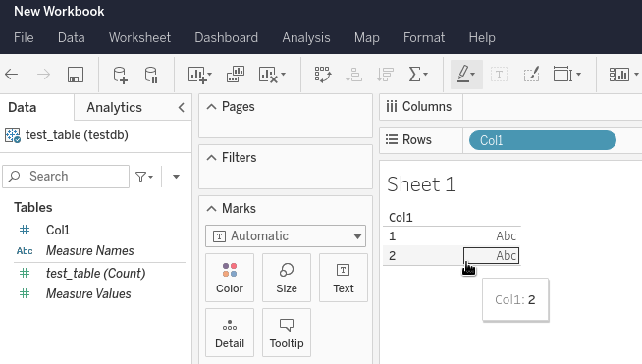Toggle the Highlight pen tool
Screen dimensions: 642x364
(x=463, y=75)
